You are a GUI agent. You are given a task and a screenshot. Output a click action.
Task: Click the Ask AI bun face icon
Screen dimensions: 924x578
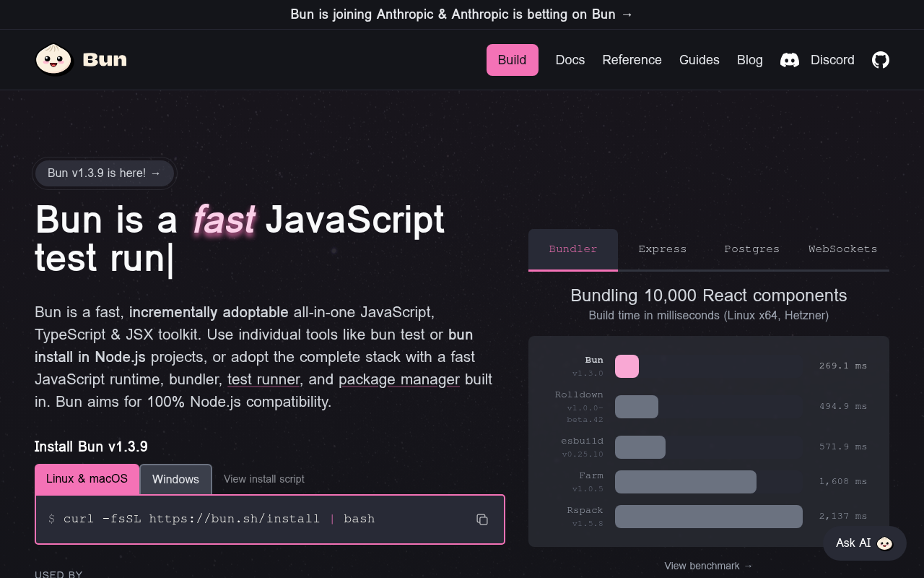tap(884, 543)
